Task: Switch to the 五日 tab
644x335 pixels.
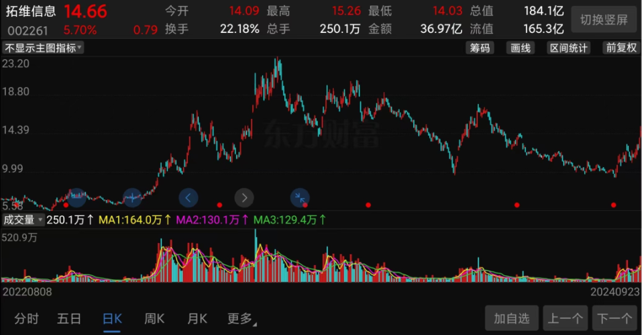Action: pyautogui.click(x=69, y=319)
